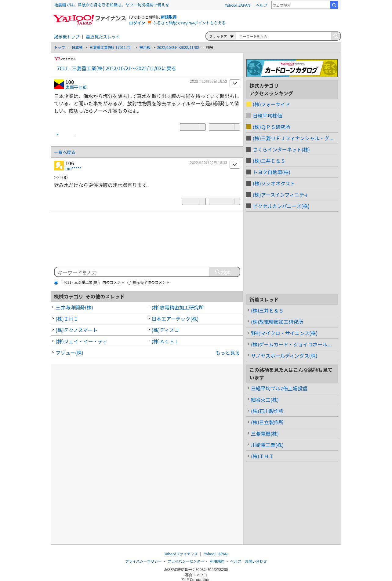Open 三菱電機(株) related stock
This screenshot has height=581, width=392.
[265, 434]
